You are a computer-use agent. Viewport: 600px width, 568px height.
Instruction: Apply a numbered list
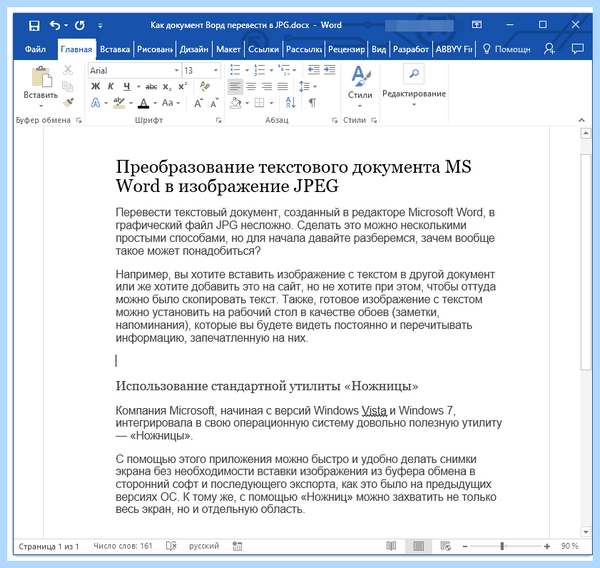pos(259,70)
